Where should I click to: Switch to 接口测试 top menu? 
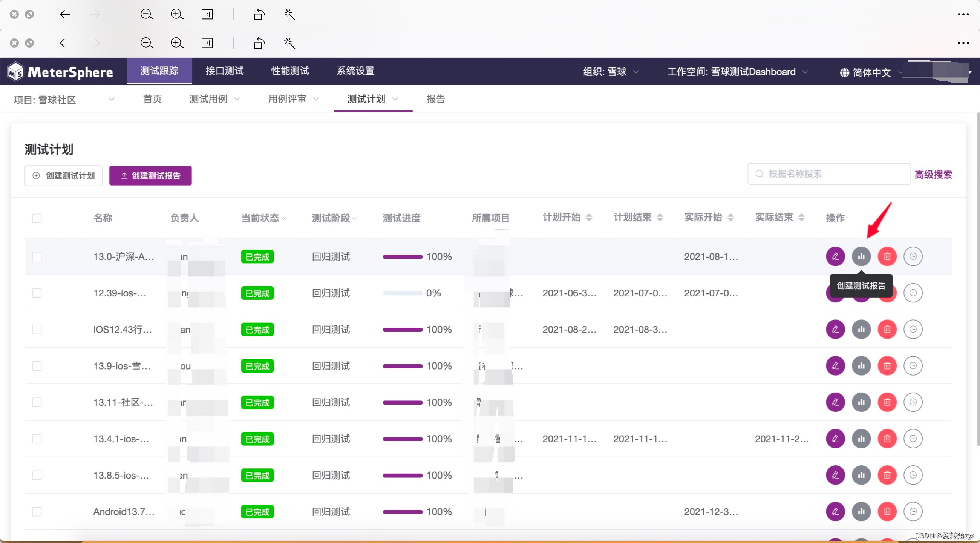coord(224,71)
